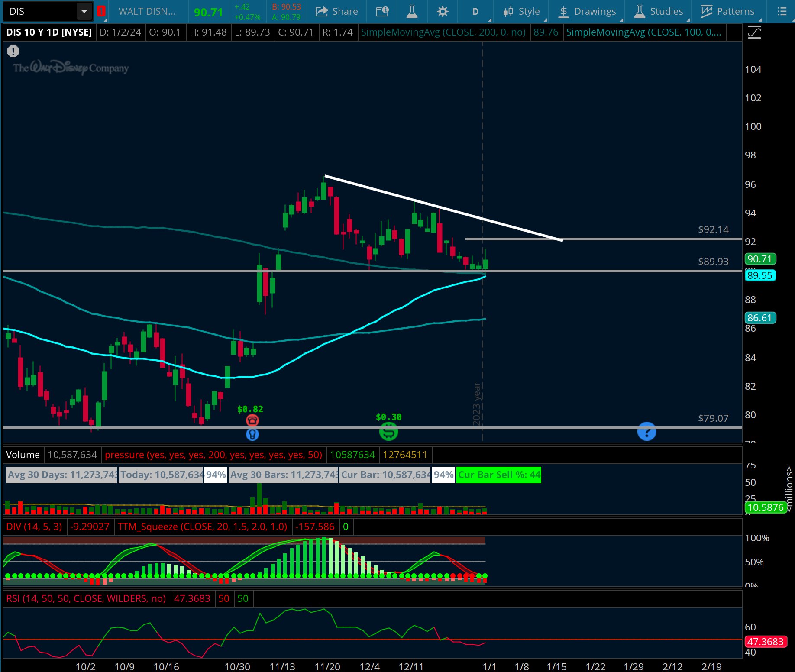Click the 90.71 green price axis bubble
Screen dimensions: 795x672
click(x=760, y=259)
